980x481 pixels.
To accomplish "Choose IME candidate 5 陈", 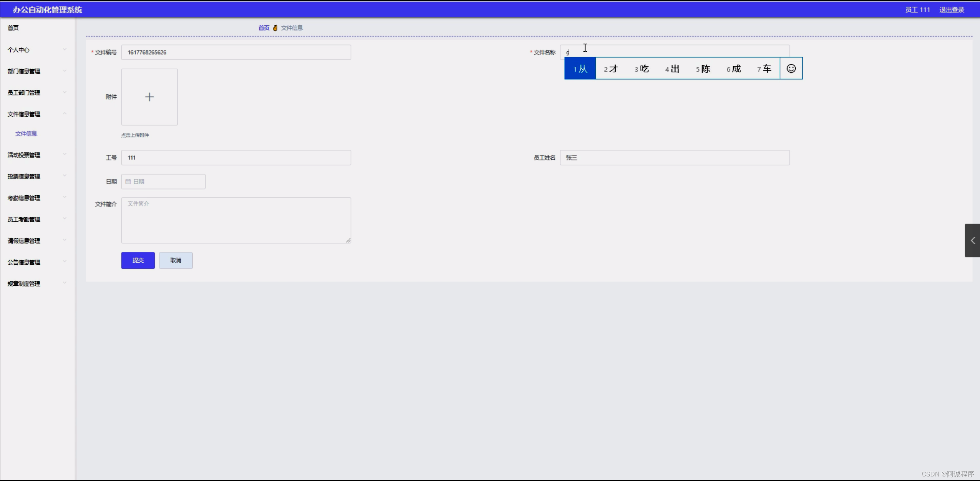I will (703, 69).
